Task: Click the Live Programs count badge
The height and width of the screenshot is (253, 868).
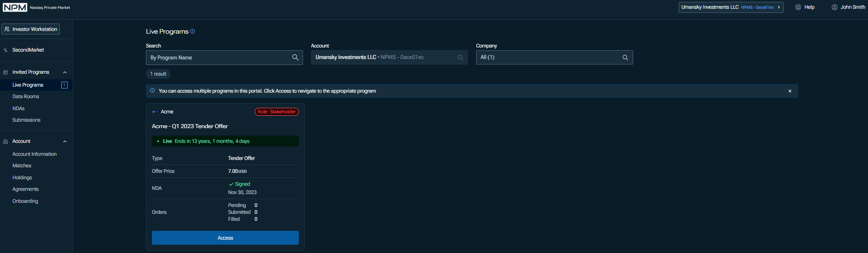Action: point(64,85)
